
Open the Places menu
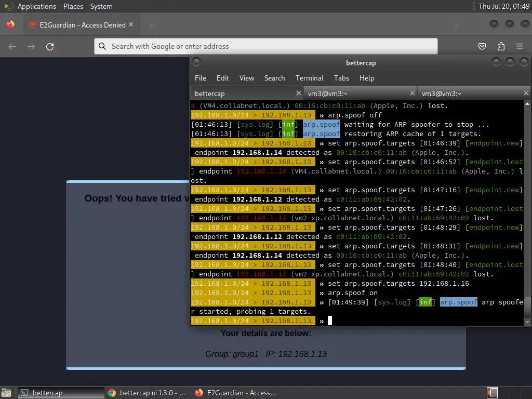73,6
